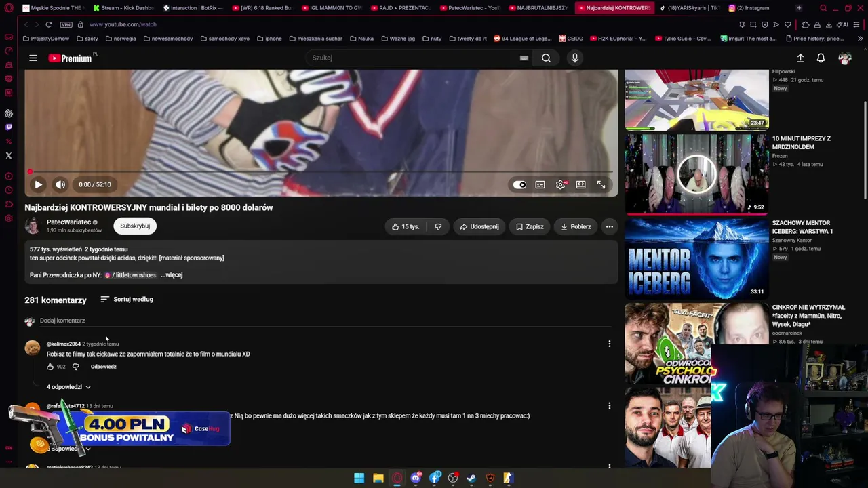This screenshot has height=488, width=868.
Task: Click the Szukaj search field
Action: pos(414,58)
